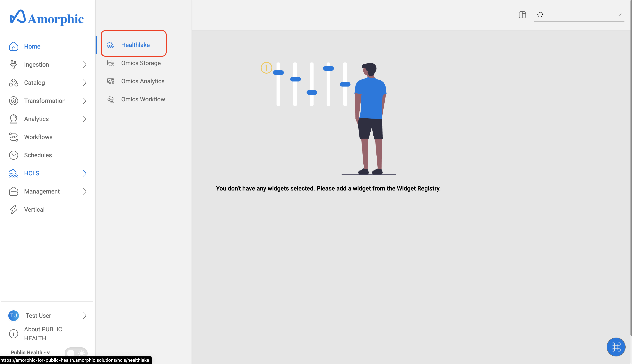Image resolution: width=632 pixels, height=364 pixels.
Task: Expand the HCLS menu chevron
Action: pos(84,173)
